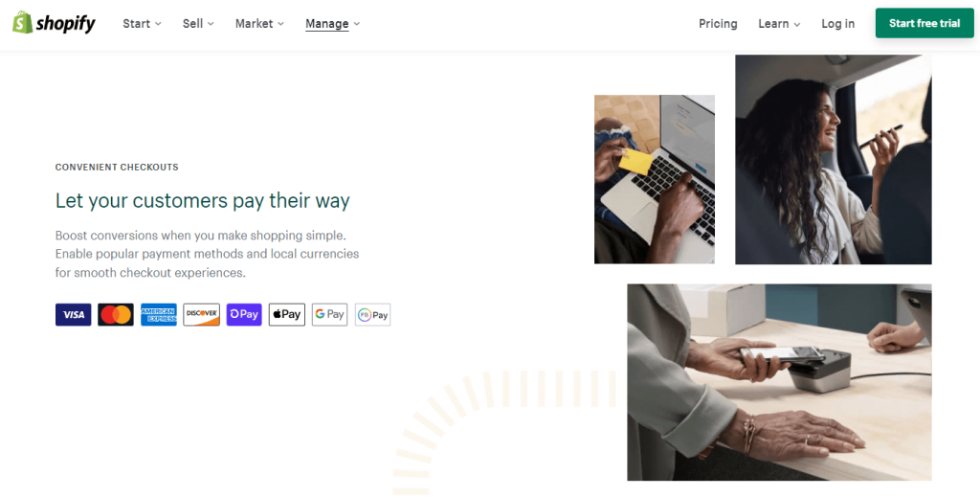Open the Manage menu

click(332, 24)
